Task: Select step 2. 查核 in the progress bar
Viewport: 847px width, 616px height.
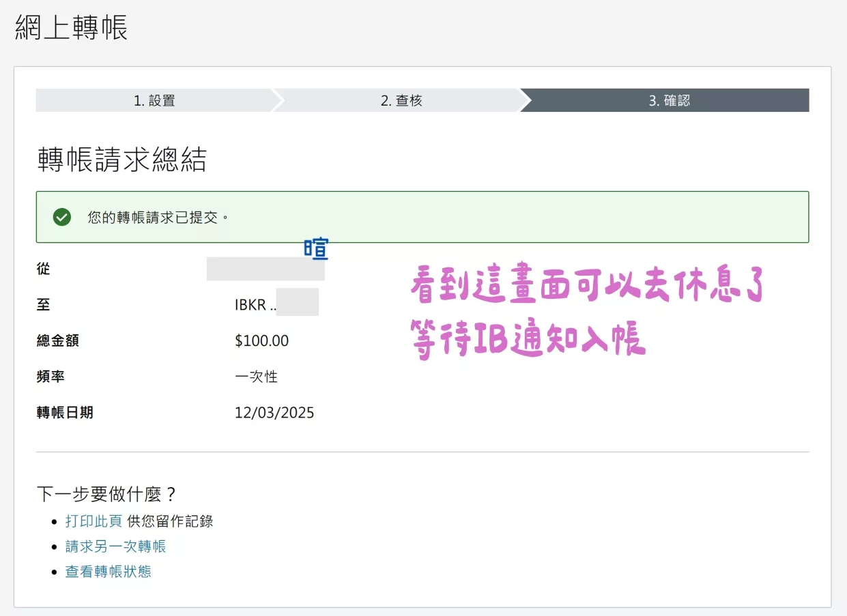Action: (403, 100)
